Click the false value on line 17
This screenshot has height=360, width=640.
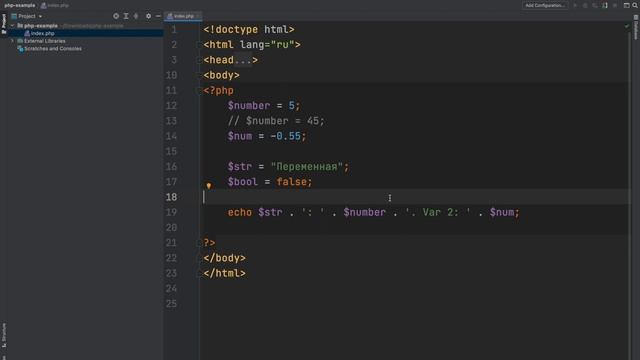(x=291, y=182)
